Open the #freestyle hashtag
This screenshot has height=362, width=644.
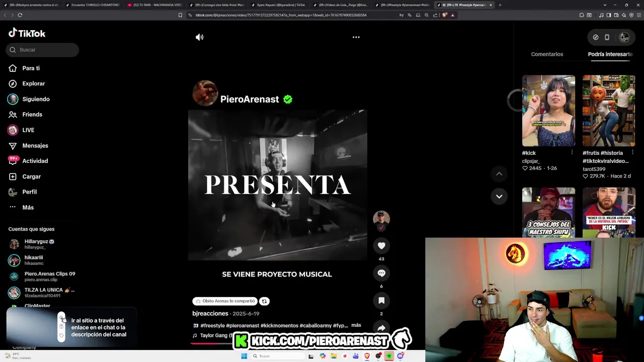pyautogui.click(x=213, y=326)
